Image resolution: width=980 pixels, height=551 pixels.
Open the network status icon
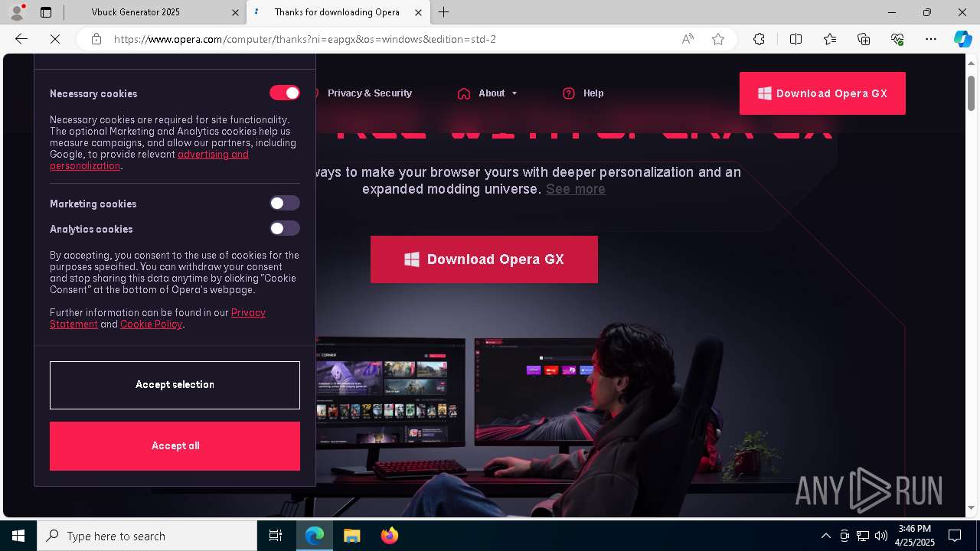pyautogui.click(x=863, y=536)
